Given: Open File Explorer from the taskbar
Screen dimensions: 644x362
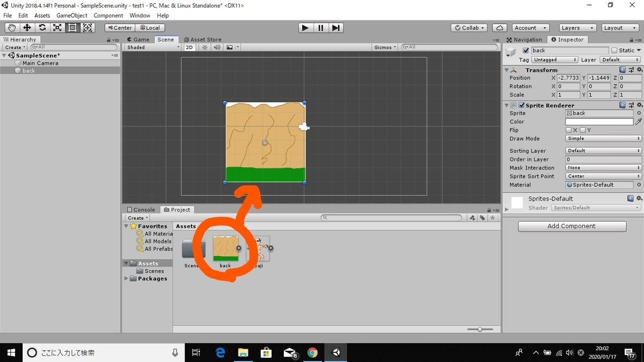Looking at the screenshot, I should point(243,352).
